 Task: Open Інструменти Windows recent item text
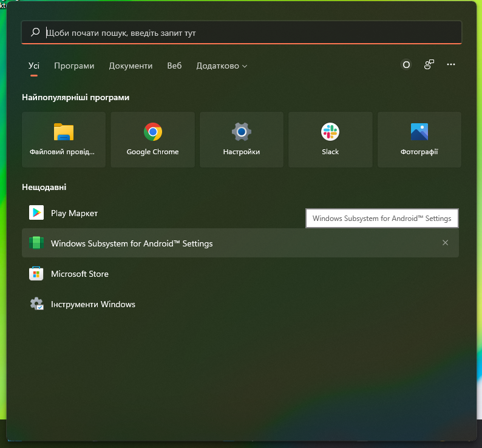[x=93, y=304]
